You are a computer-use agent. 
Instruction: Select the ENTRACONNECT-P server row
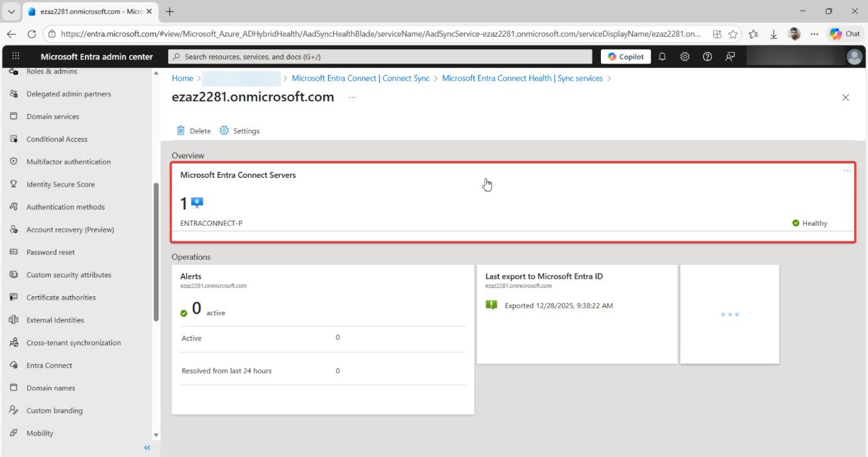tap(513, 223)
